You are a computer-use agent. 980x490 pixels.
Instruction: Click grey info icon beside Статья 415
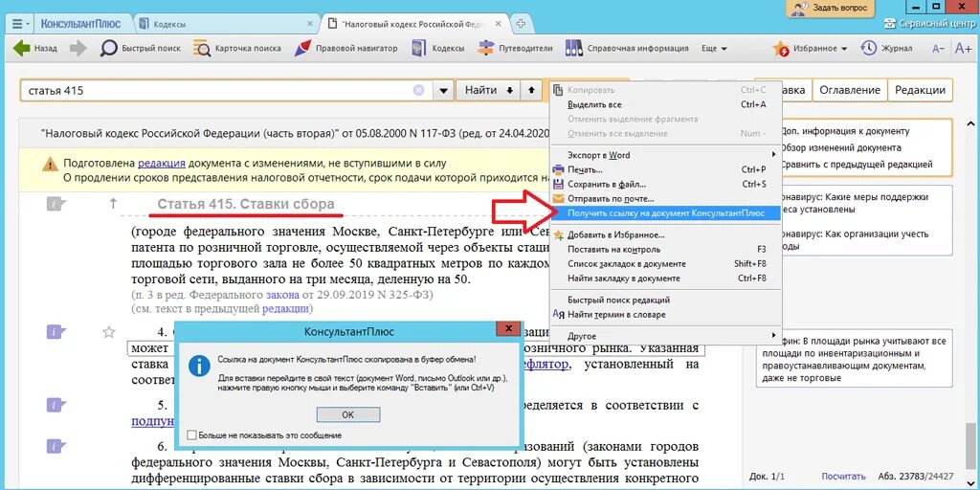click(56, 203)
